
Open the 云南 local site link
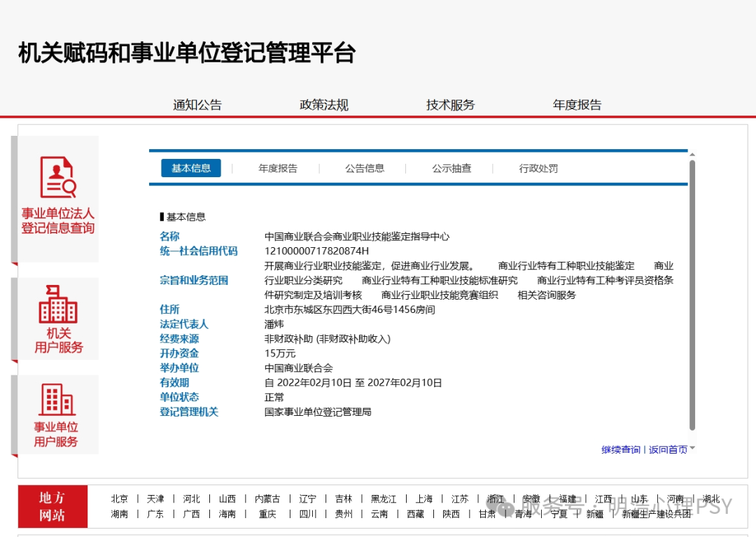pyautogui.click(x=379, y=515)
